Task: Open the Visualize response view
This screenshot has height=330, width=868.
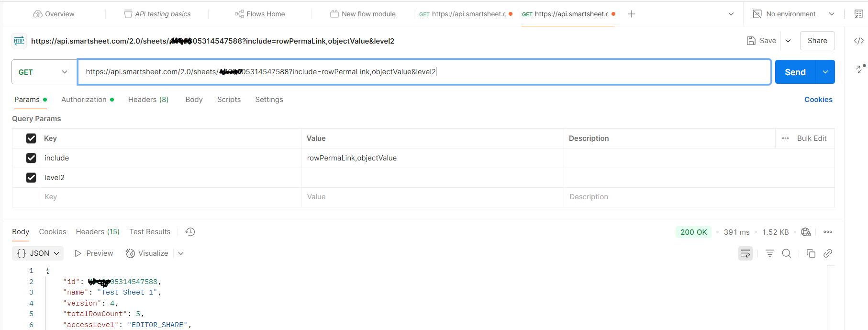Action: [147, 253]
